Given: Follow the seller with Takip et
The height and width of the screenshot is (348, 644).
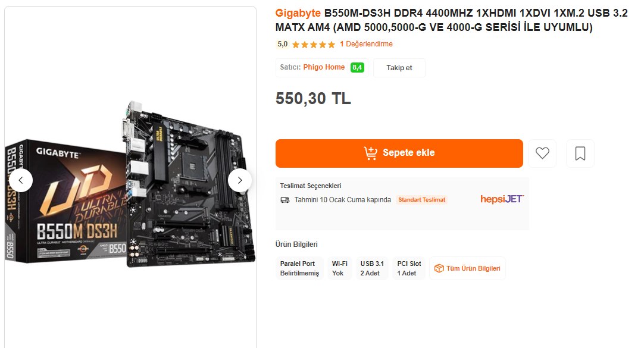Looking at the screenshot, I should coord(399,68).
